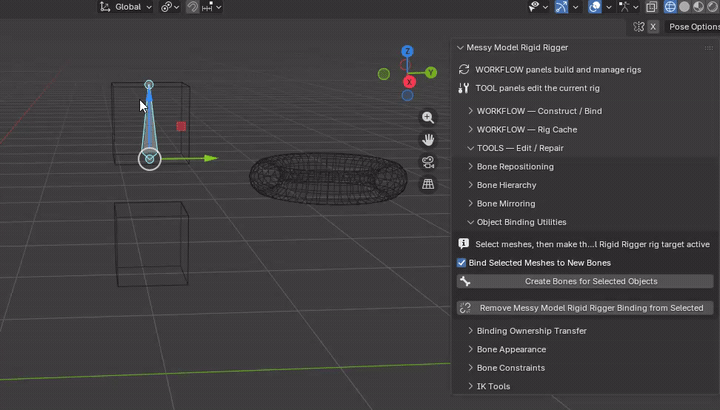Viewport: 720px width, 410px height.
Task: Select solid viewport shading
Action: pos(684,7)
